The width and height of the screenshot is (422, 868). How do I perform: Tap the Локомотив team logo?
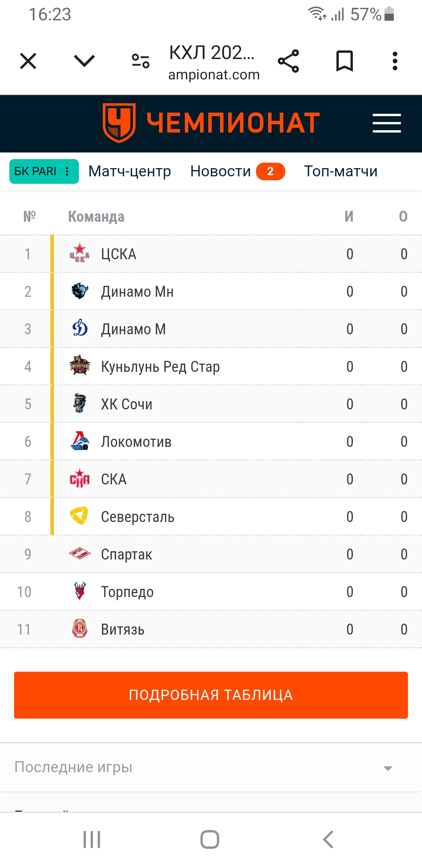pyautogui.click(x=80, y=441)
